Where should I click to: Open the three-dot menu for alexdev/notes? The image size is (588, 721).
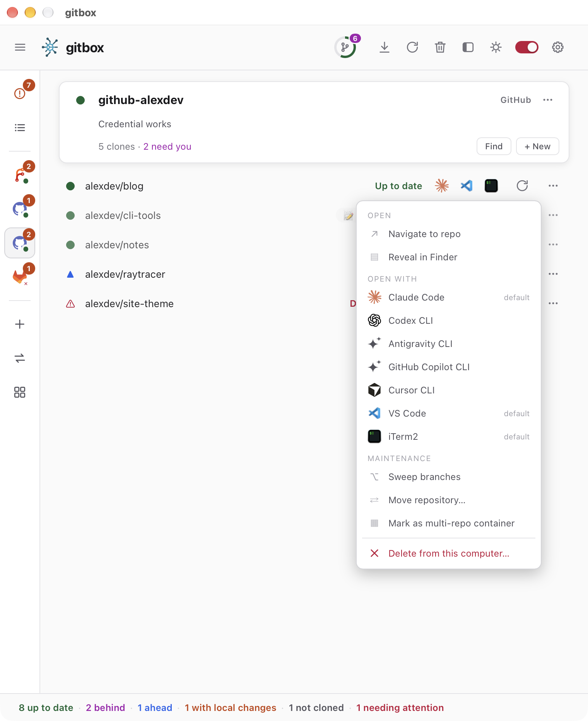coord(553,244)
